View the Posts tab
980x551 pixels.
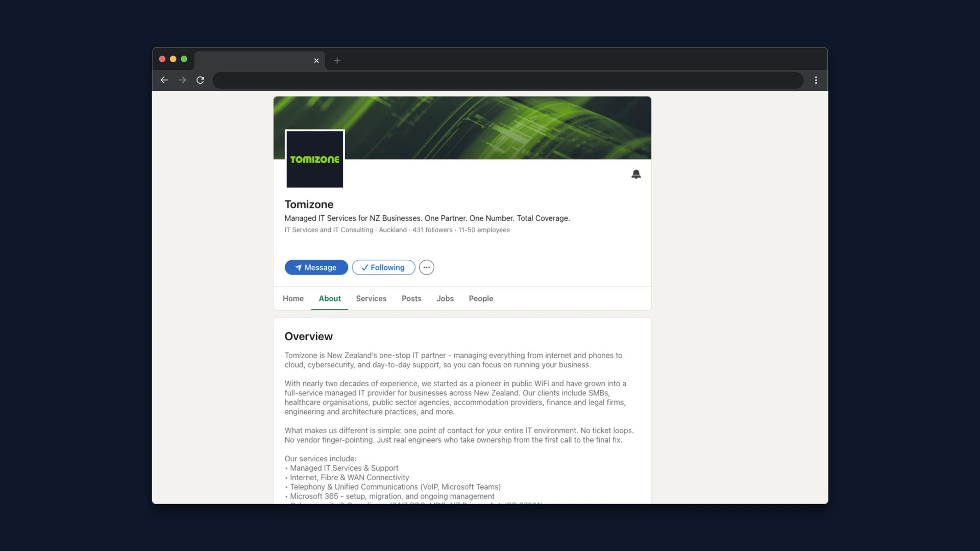(x=411, y=298)
